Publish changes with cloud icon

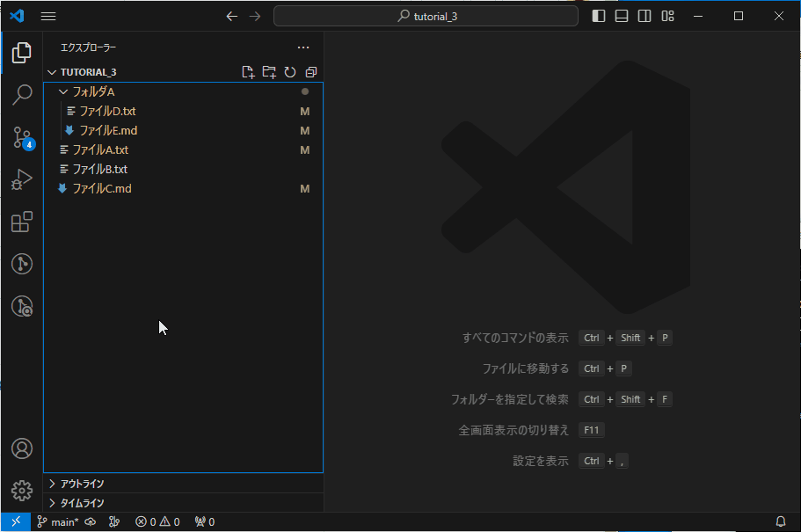91,521
